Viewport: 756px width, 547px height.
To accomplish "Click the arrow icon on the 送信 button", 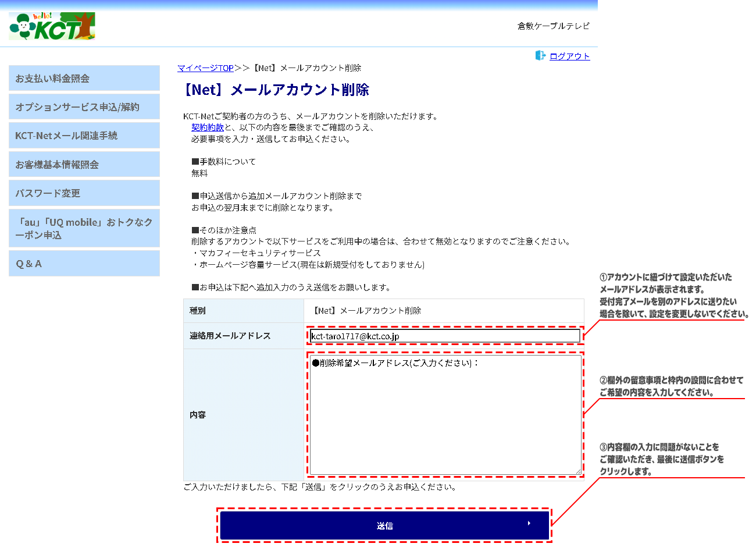I will tap(529, 524).
